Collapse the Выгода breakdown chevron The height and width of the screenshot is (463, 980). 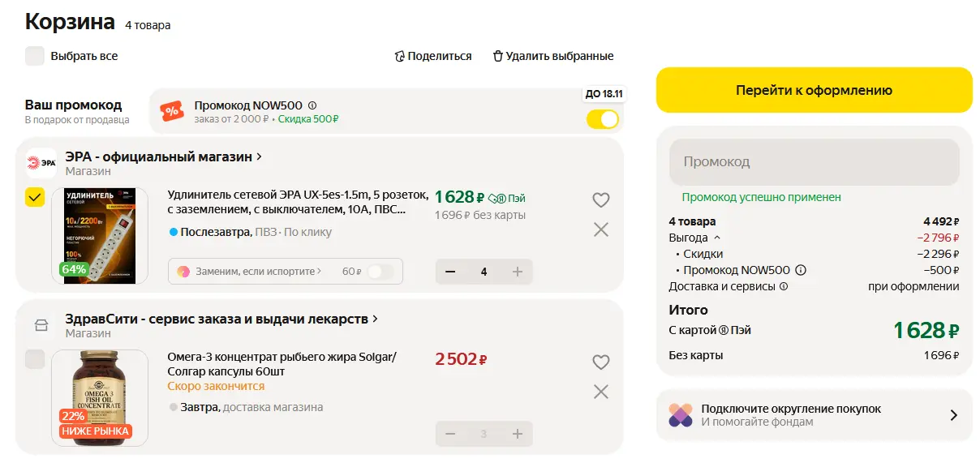pos(716,238)
